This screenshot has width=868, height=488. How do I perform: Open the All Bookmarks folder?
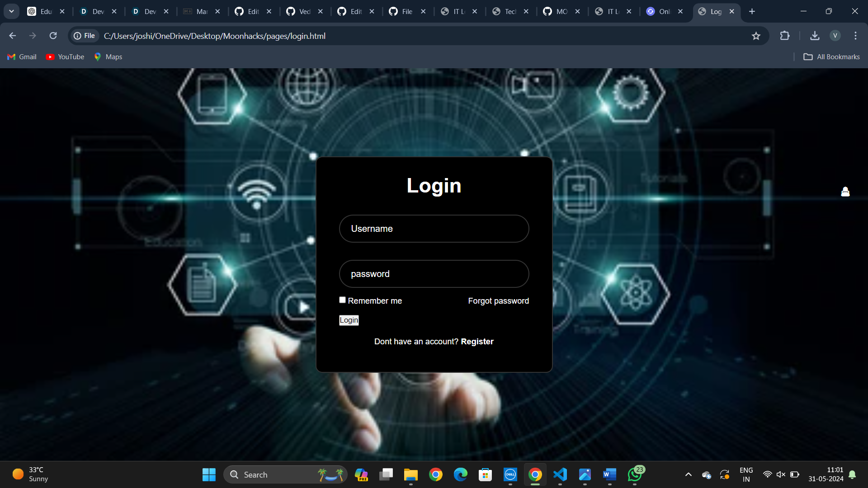coord(831,57)
